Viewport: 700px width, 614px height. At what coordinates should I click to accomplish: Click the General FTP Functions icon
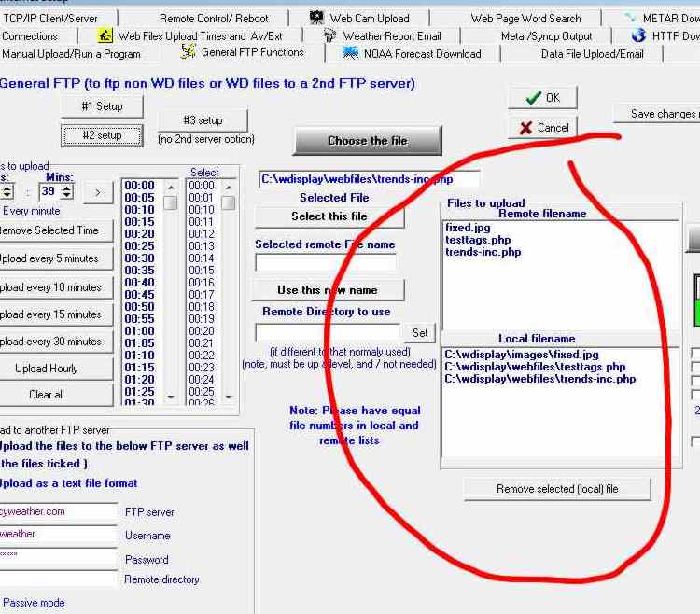tap(188, 52)
